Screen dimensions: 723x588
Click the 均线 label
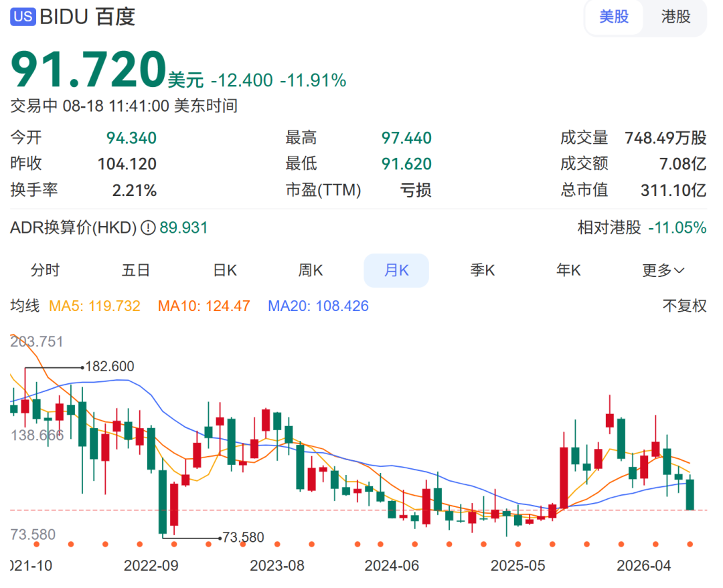click(25, 306)
